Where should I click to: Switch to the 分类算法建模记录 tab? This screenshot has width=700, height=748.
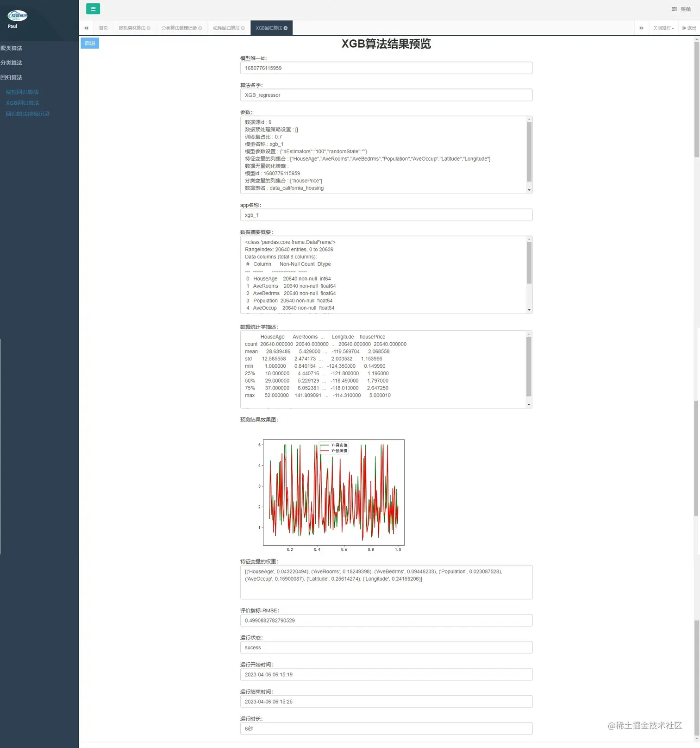[179, 28]
